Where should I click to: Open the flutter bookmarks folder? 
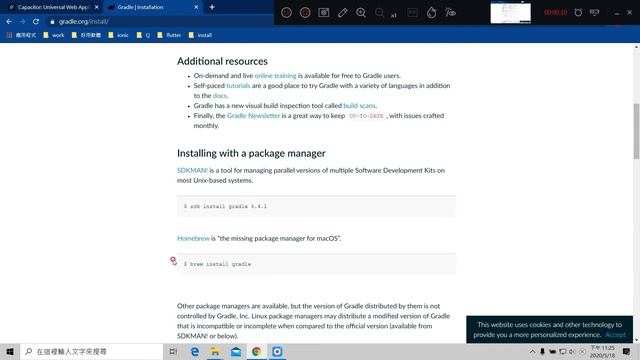[169, 36]
